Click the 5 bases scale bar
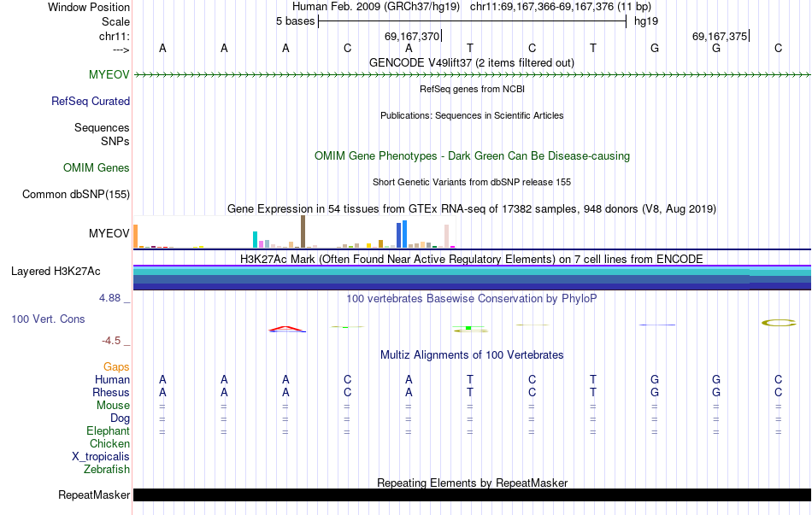 point(472,21)
